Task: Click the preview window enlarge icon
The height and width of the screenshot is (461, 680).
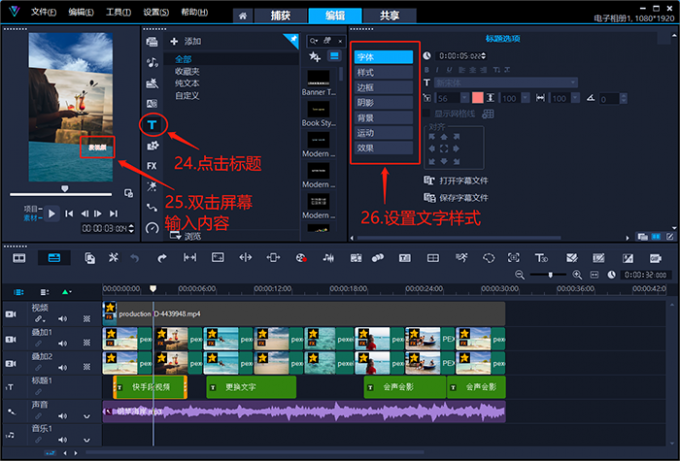Action: pyautogui.click(x=128, y=193)
